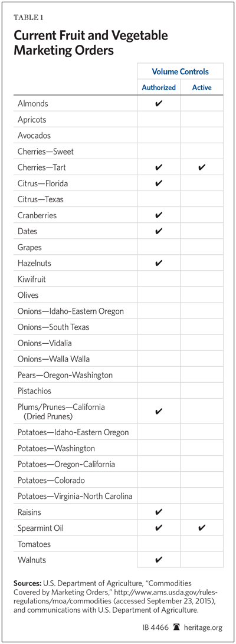Click the Spearmint Oil Active checkmark

(x=202, y=528)
